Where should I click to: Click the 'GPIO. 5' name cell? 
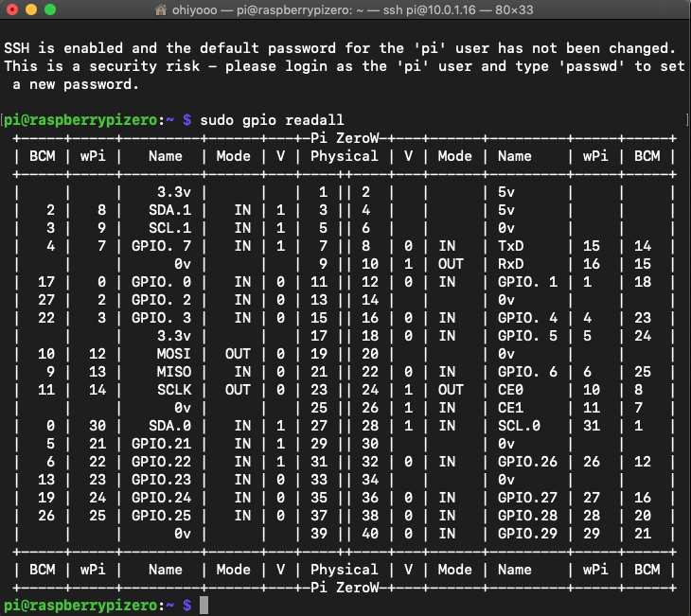[527, 336]
